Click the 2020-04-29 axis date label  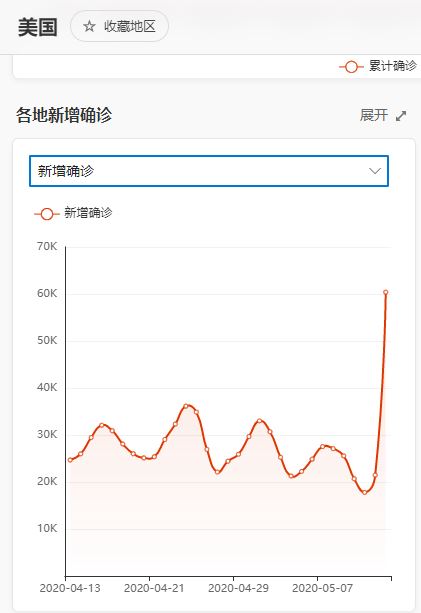(x=238, y=588)
